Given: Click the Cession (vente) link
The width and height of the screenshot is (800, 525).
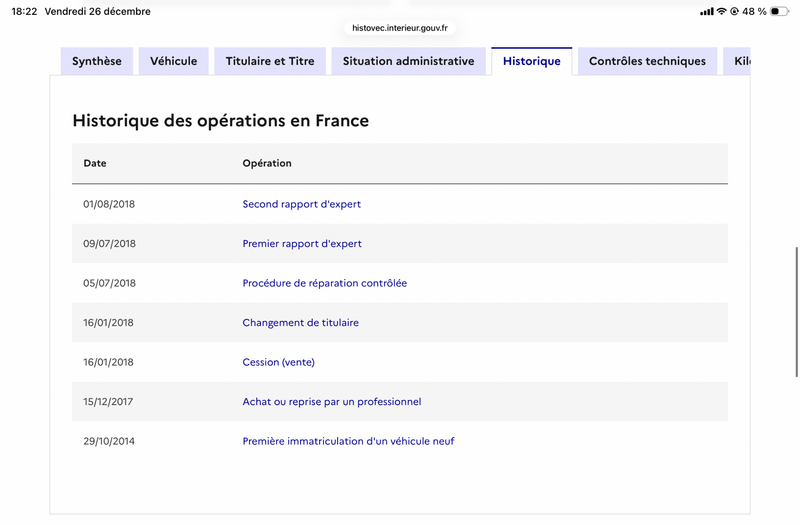Looking at the screenshot, I should coord(278,362).
